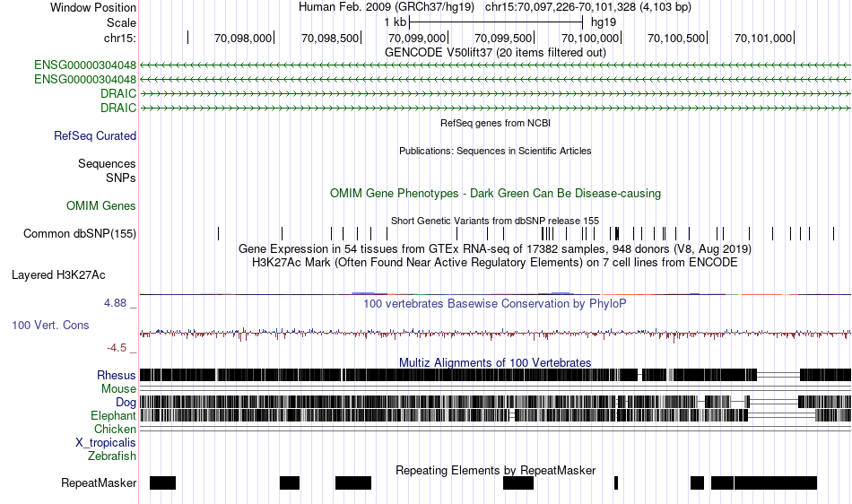Click the hg19 label beside scale bar
Image resolution: width=852 pixels, height=504 pixels.
(604, 22)
